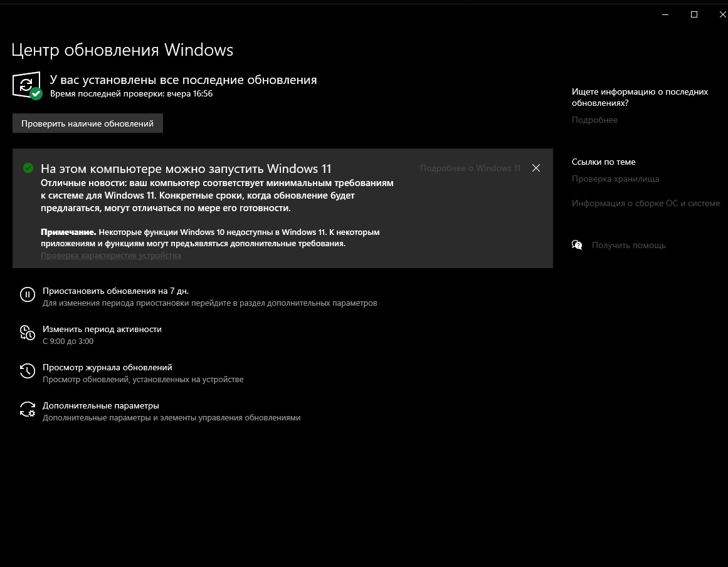
Task: Open 'Подробнее о Windows 11' link
Action: pyautogui.click(x=470, y=168)
